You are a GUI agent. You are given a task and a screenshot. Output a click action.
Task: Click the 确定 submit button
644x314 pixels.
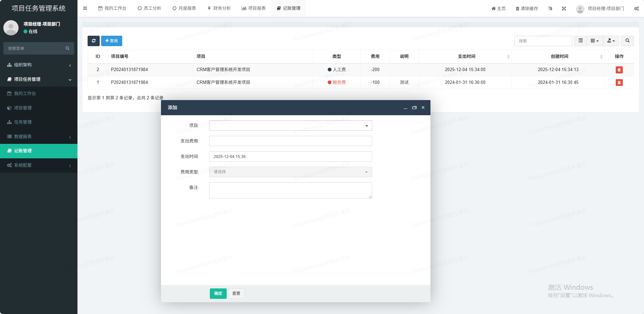point(218,293)
